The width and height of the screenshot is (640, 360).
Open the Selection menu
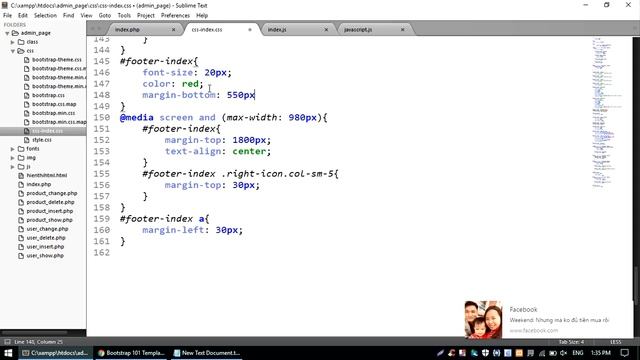tap(45, 16)
